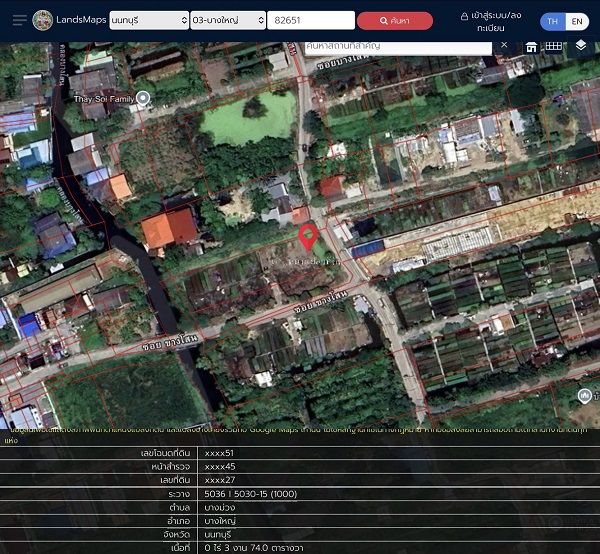Clear the place search box with X
This screenshot has height=554, width=600.
pyautogui.click(x=504, y=45)
